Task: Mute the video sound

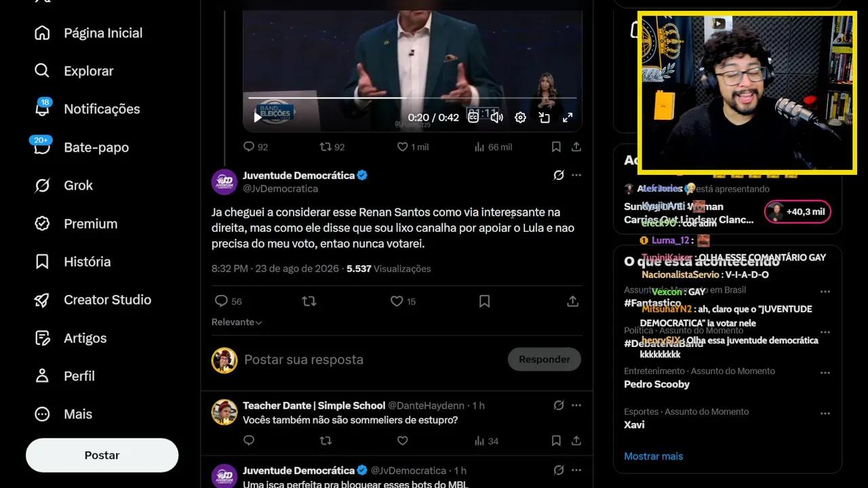Action: tap(497, 117)
